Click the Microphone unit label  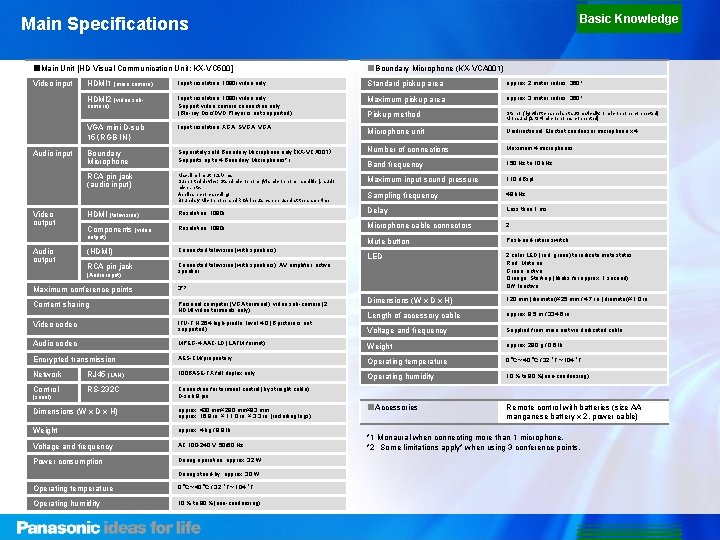[x=429, y=133]
